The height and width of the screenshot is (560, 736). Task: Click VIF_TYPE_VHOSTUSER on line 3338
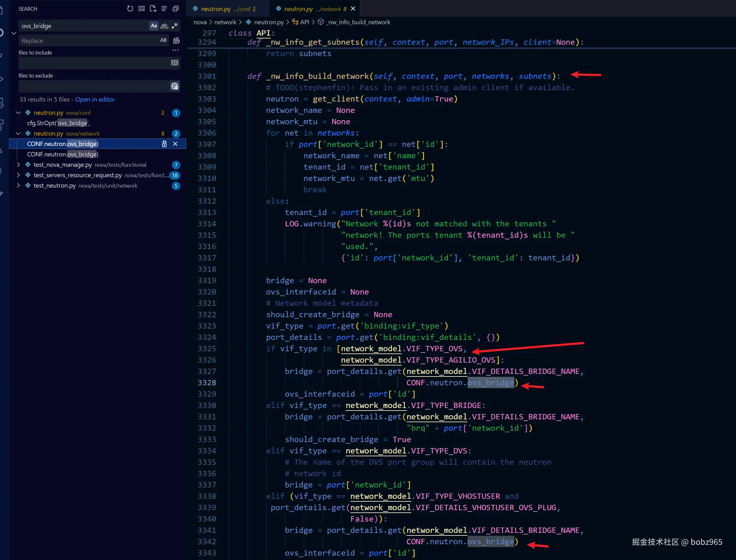[x=458, y=496]
